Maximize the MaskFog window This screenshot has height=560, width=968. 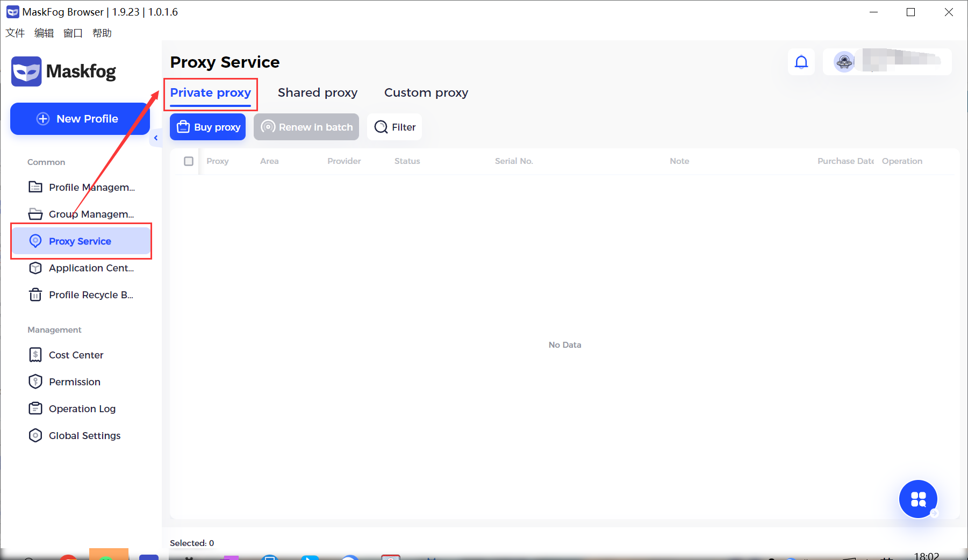(x=910, y=12)
